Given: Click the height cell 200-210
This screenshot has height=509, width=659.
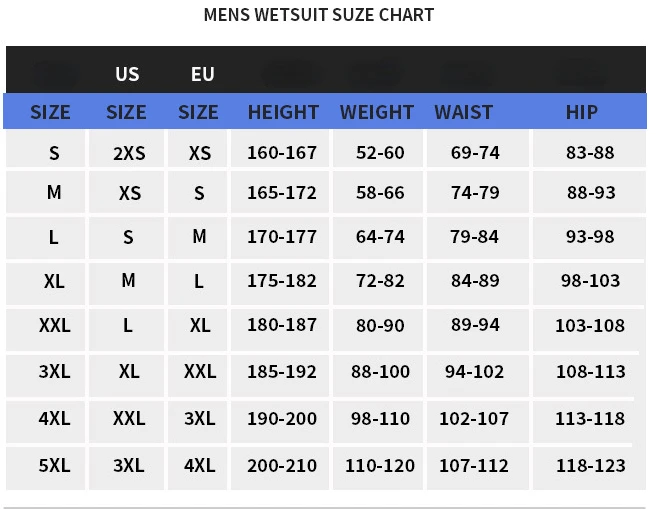Looking at the screenshot, I should [281, 466].
